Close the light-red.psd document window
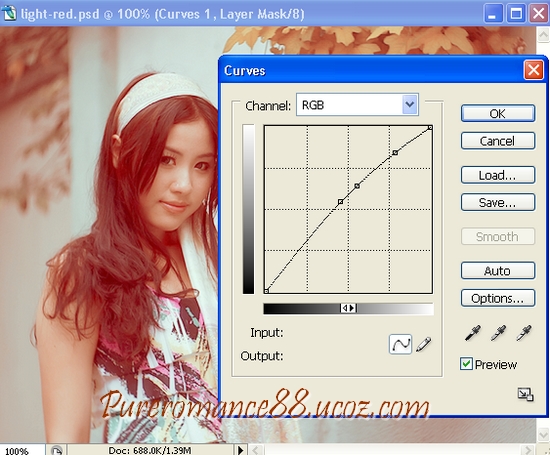The height and width of the screenshot is (455, 550). pyautogui.click(x=538, y=14)
